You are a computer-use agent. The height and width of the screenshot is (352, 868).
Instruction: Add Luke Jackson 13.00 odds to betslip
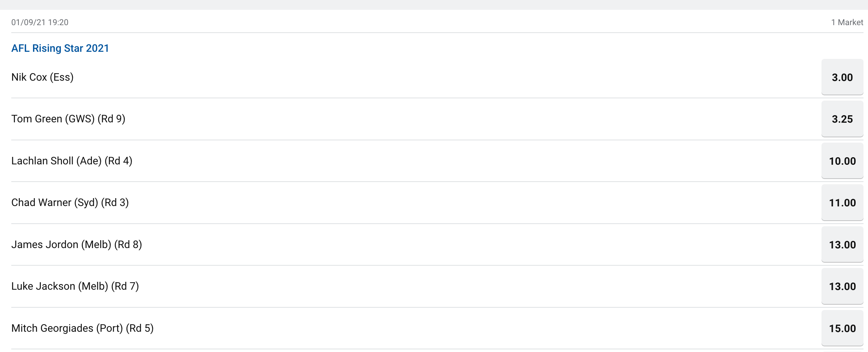click(842, 286)
